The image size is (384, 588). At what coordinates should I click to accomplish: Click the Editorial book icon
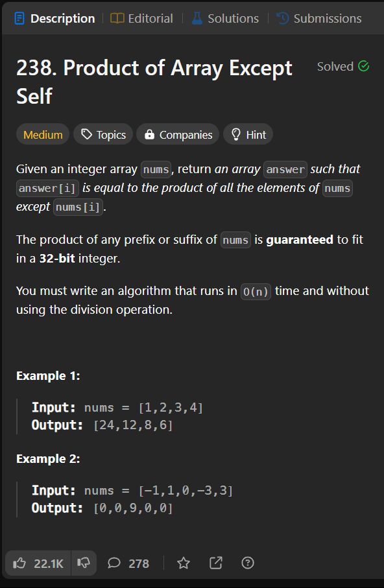pos(117,18)
